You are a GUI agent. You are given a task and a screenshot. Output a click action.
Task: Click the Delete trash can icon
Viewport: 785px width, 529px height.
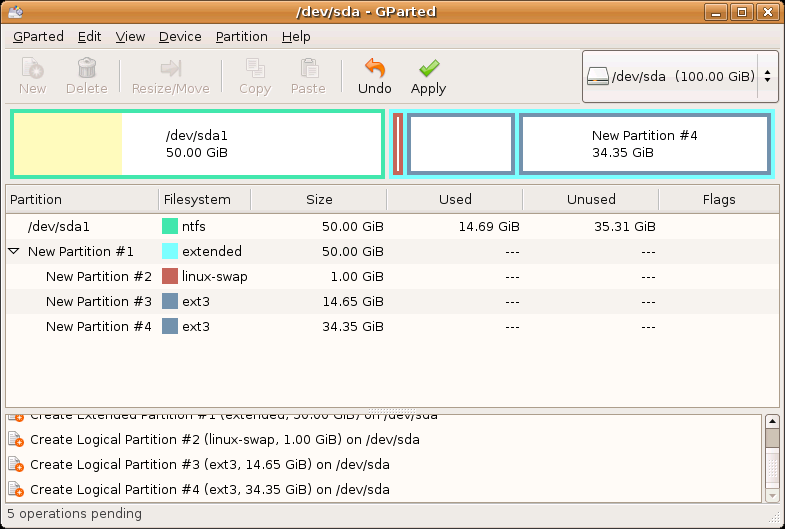coord(87,68)
